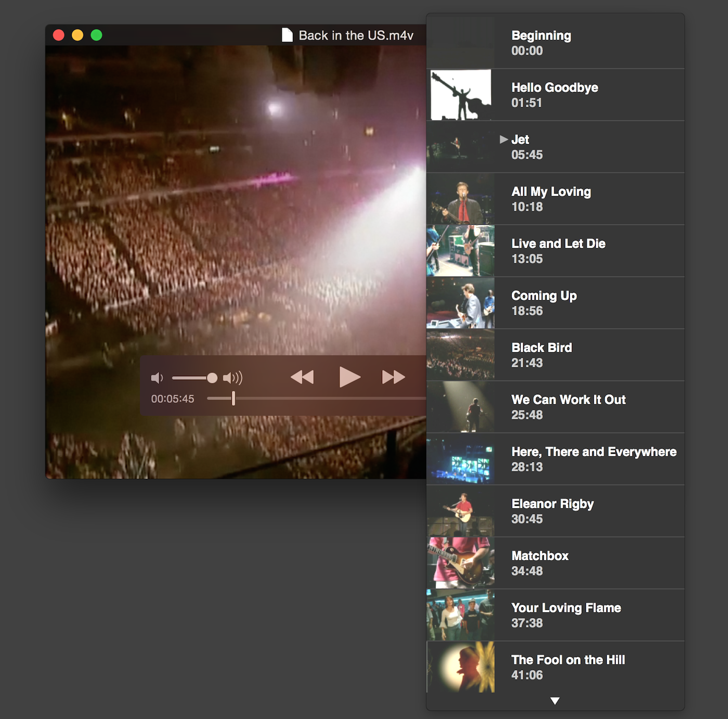Image resolution: width=728 pixels, height=719 pixels.
Task: Click the 00:00 Beginning timestamp
Action: point(527,50)
